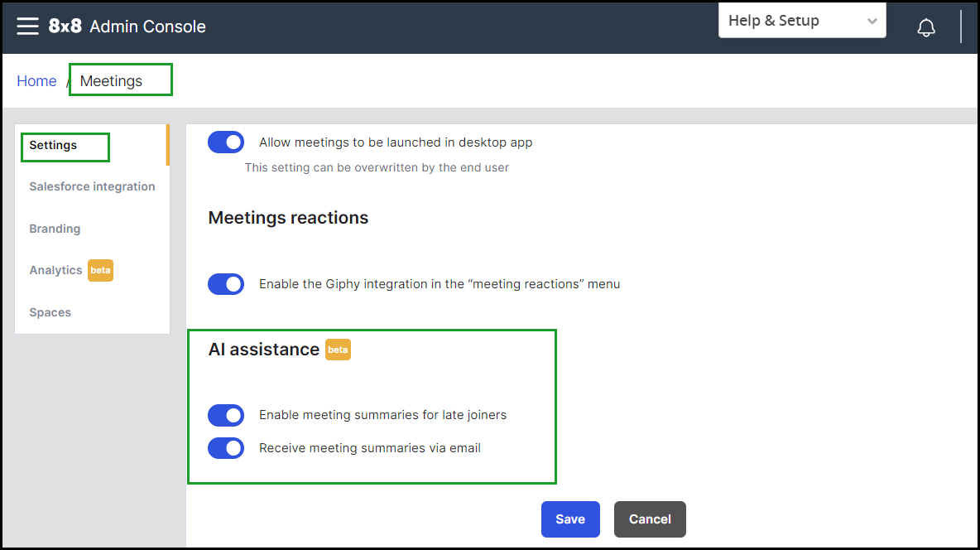Click the Meetings breadcrumb text
This screenshot has height=550, width=980.
(111, 80)
